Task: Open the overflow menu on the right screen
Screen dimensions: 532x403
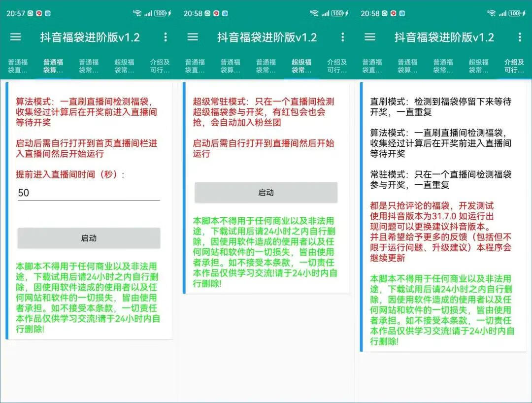Action: point(519,37)
